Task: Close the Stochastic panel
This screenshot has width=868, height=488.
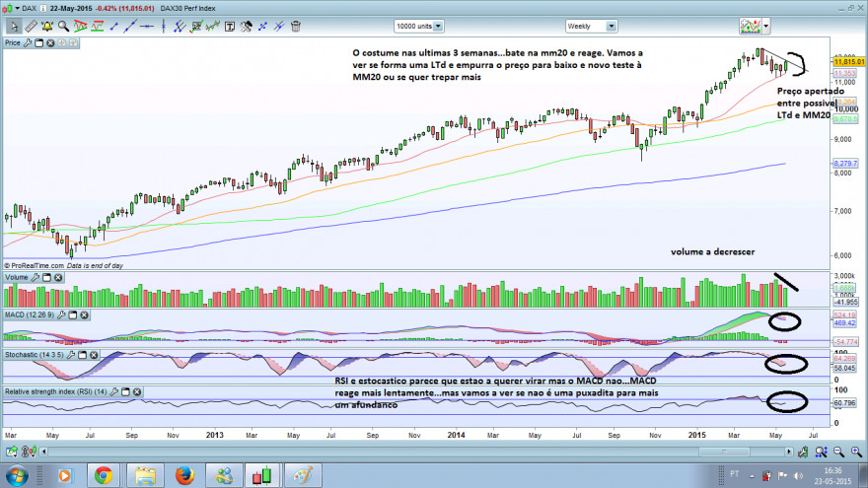Action: point(94,355)
